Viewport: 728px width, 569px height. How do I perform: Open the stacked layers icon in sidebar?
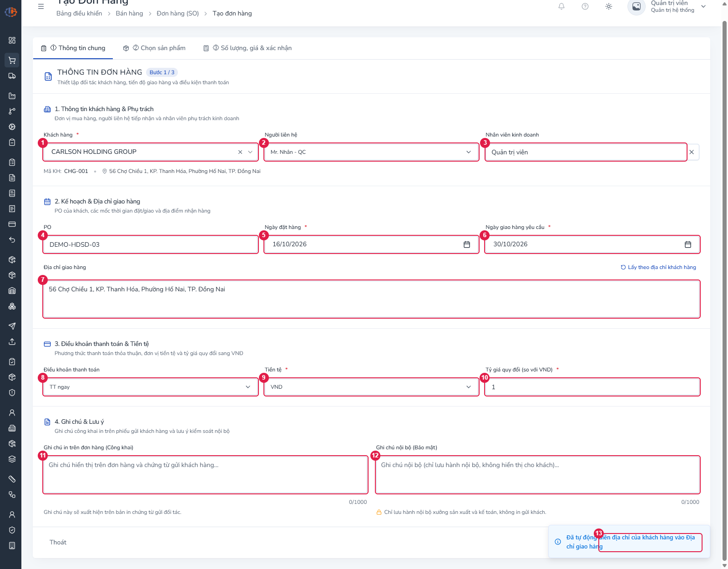point(12,459)
